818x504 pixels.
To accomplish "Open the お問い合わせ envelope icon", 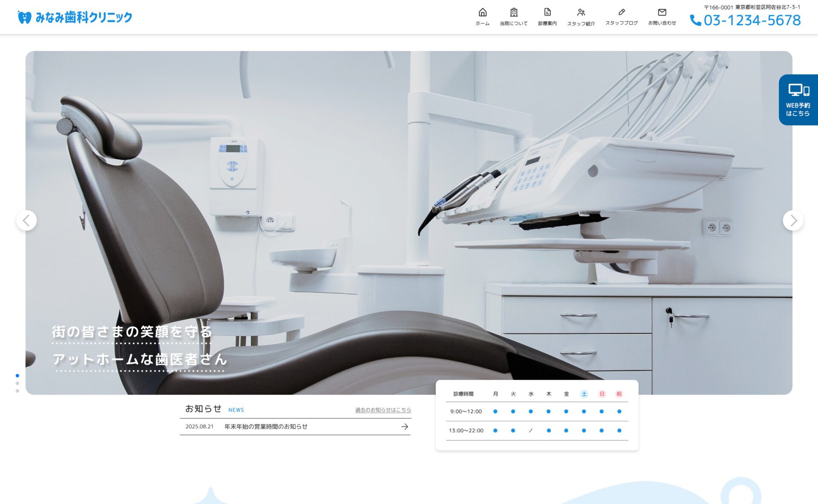I will pyautogui.click(x=662, y=12).
